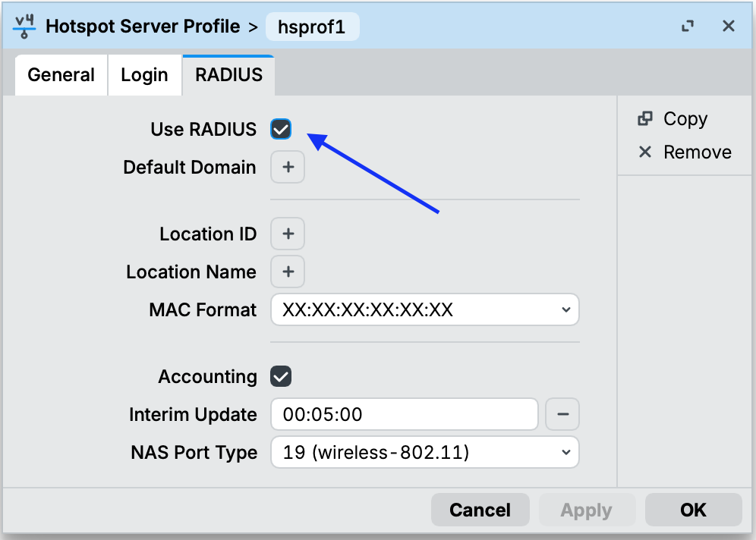Click the Apply button

pyautogui.click(x=587, y=510)
